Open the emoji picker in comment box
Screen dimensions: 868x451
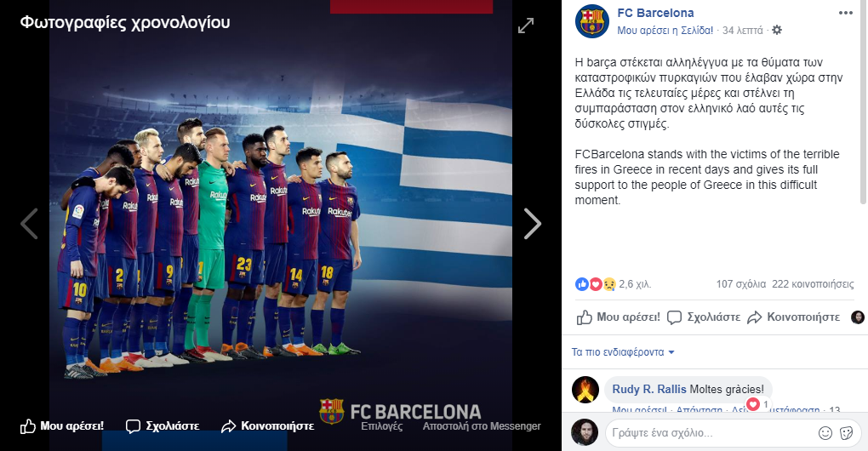point(825,433)
